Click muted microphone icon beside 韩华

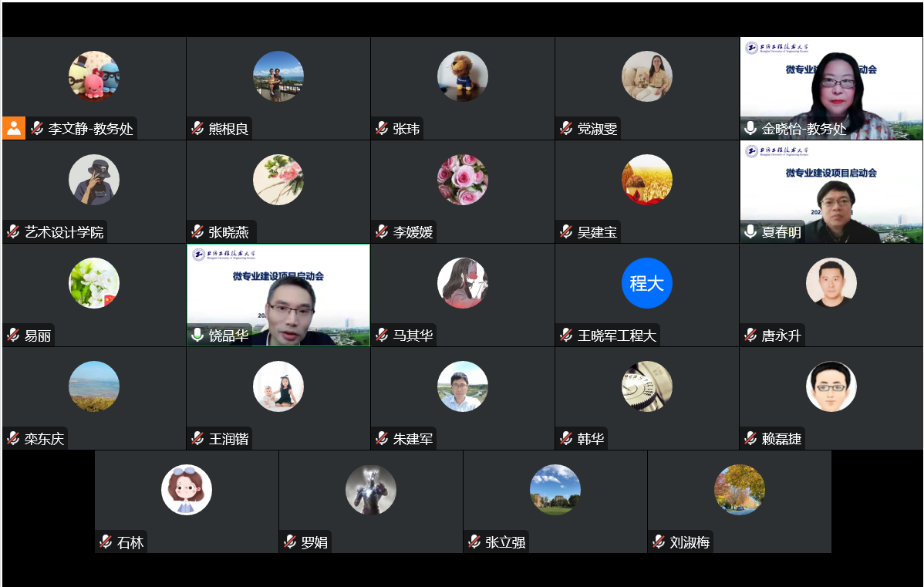pos(566,438)
